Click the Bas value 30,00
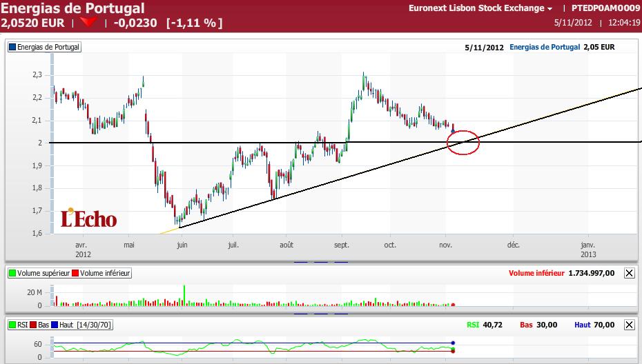The height and width of the screenshot is (364, 642). click(x=547, y=325)
